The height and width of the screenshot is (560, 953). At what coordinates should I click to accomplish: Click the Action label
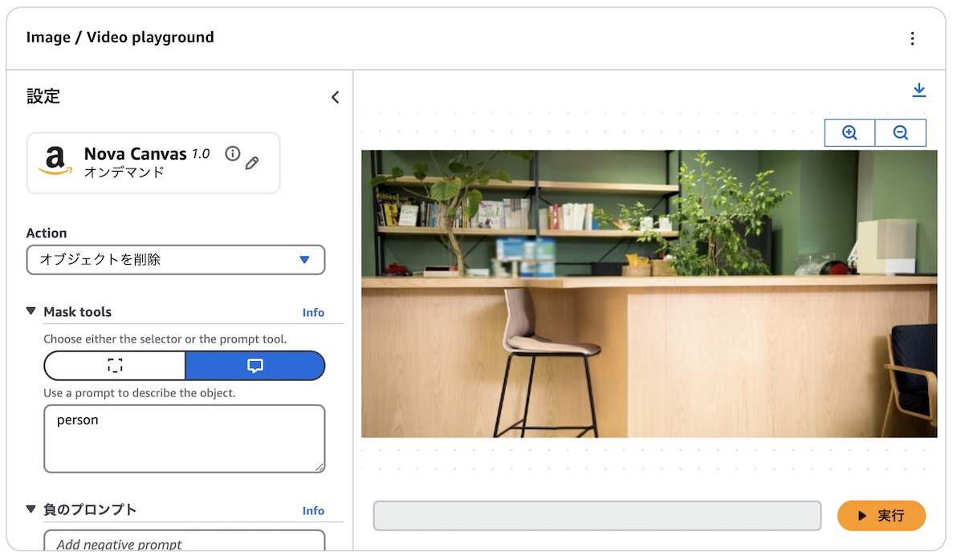47,233
